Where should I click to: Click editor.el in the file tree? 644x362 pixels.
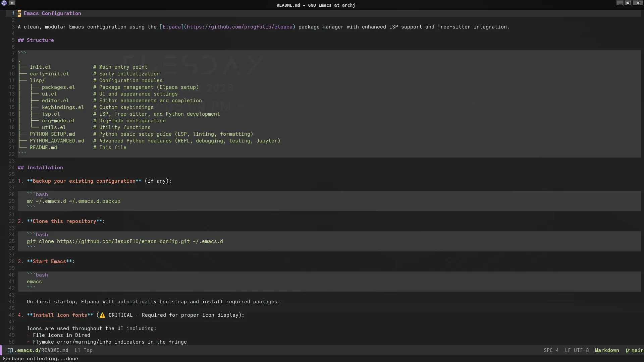(55, 101)
